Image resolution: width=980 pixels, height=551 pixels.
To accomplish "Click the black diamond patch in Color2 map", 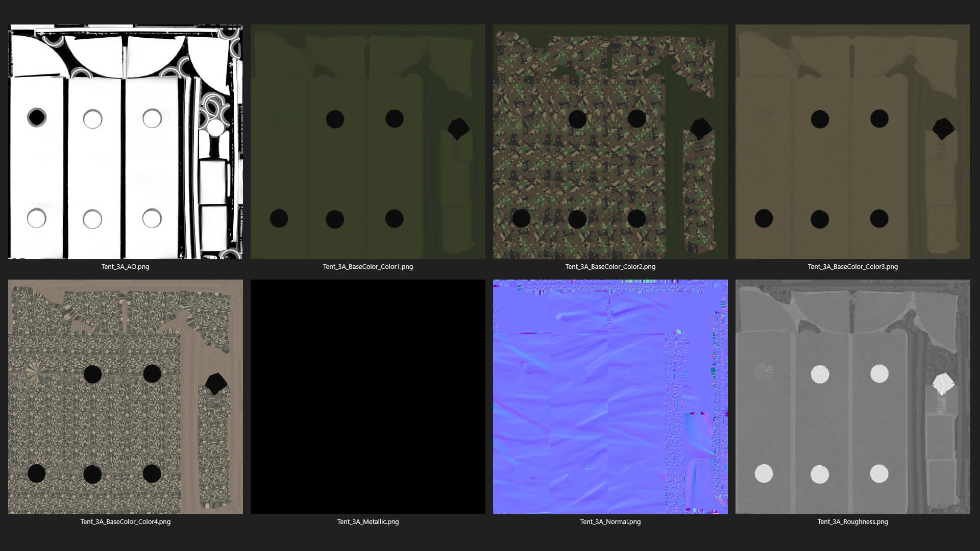I will [x=700, y=129].
